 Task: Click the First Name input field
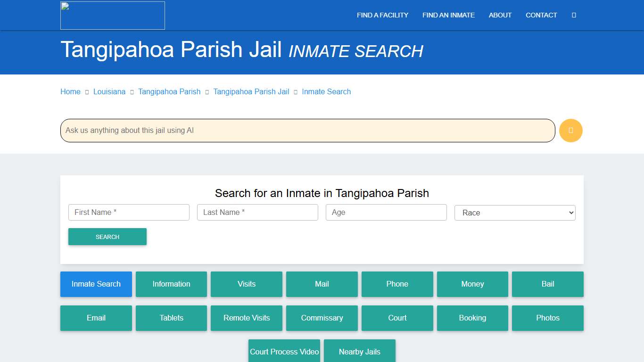[x=128, y=212]
